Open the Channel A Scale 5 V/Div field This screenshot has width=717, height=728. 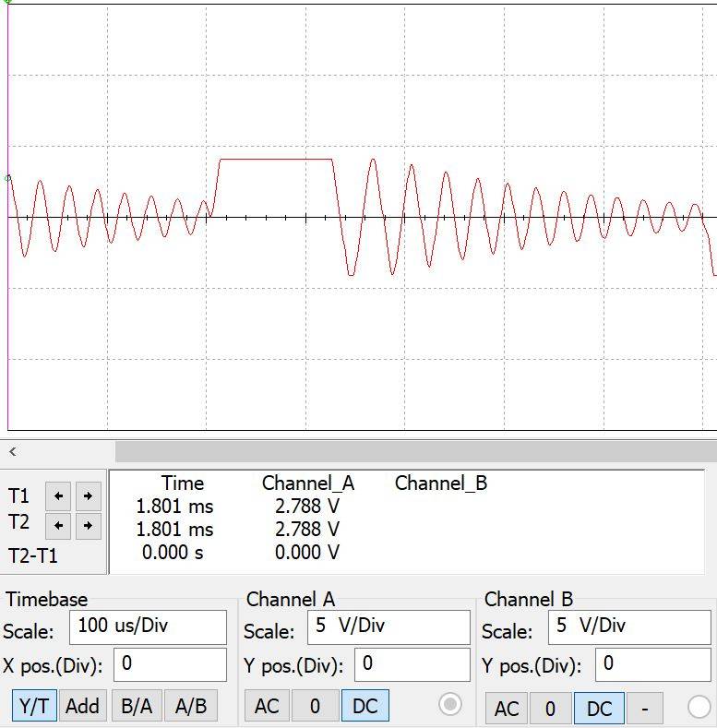tap(388, 627)
